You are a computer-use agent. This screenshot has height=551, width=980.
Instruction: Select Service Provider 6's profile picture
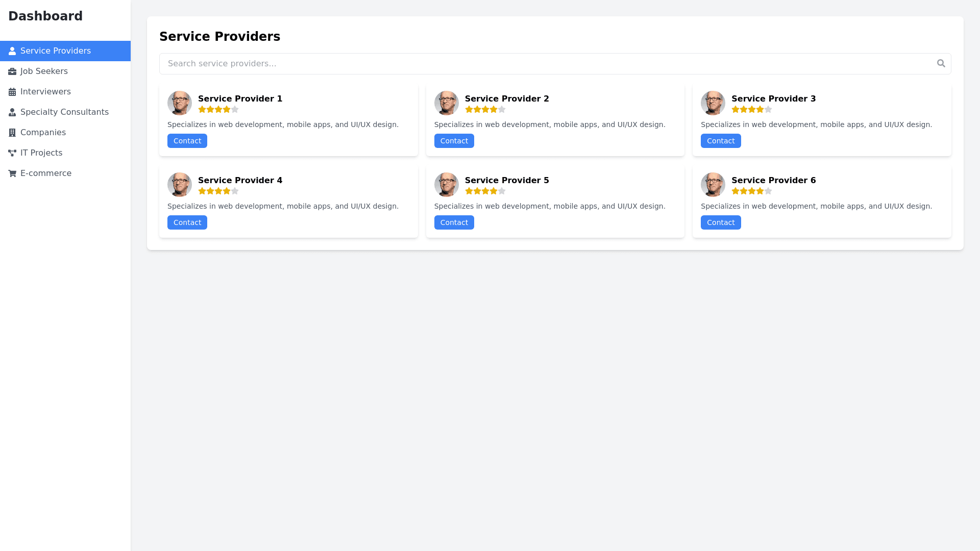[713, 185]
